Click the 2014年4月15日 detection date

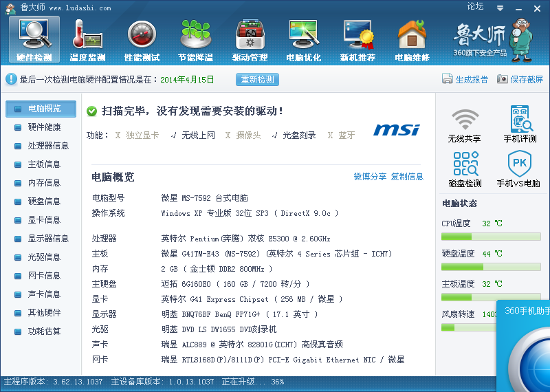pos(187,80)
